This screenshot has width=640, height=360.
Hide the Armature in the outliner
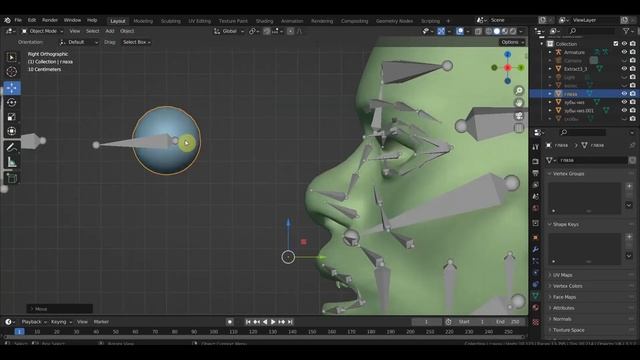(624, 52)
